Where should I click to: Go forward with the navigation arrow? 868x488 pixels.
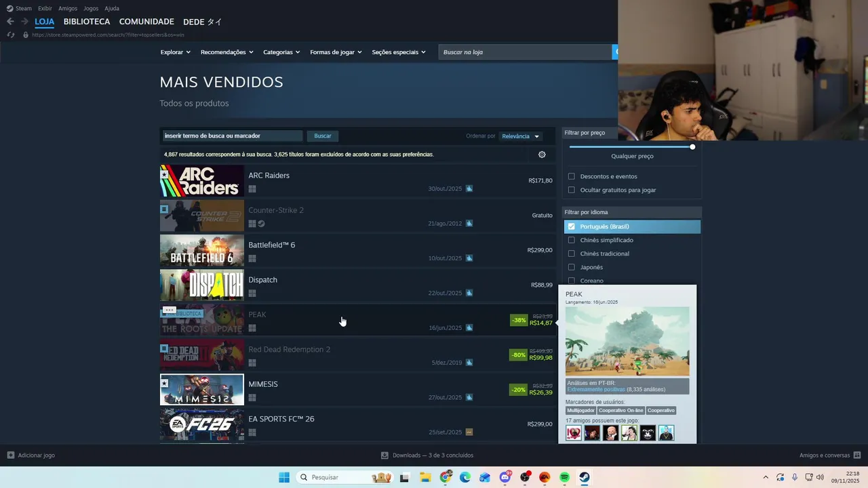tap(24, 22)
